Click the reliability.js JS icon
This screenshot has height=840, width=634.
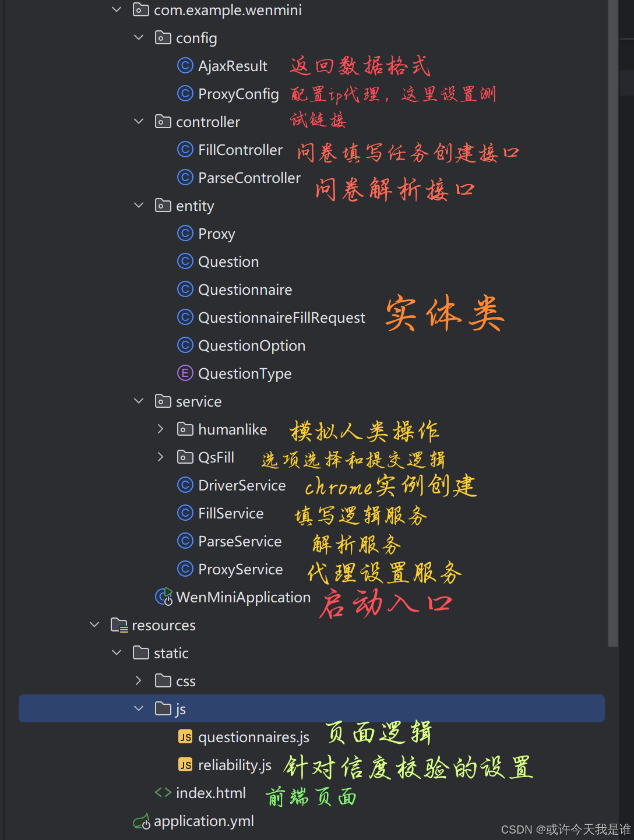coord(185,765)
